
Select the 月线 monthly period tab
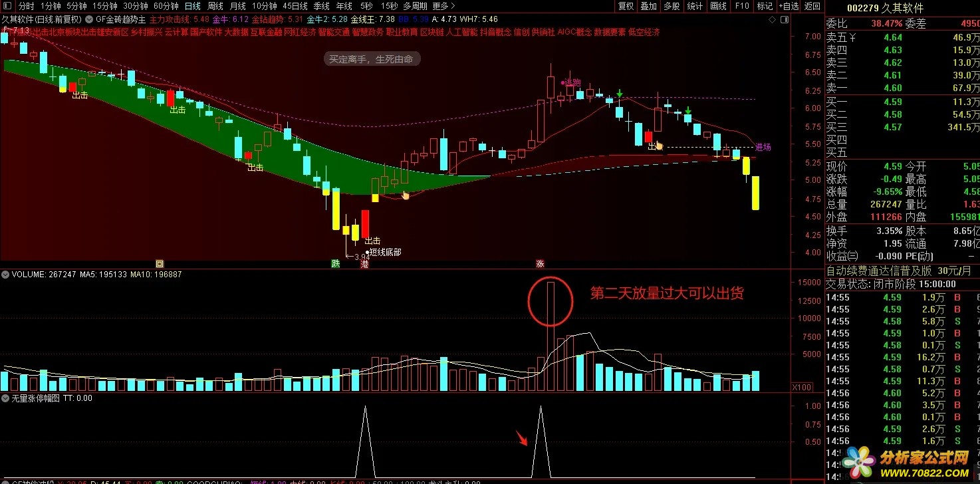237,6
